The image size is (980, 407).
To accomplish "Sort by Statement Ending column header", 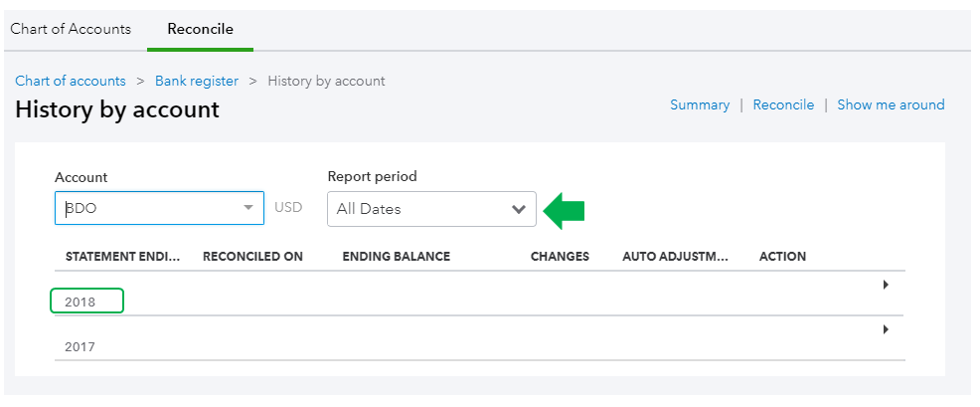I will click(x=122, y=257).
